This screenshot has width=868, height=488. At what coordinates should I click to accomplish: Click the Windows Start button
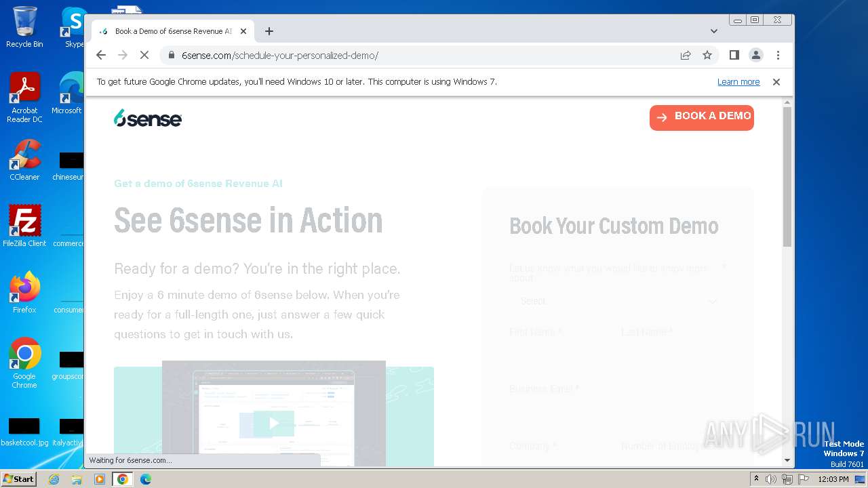pos(18,479)
